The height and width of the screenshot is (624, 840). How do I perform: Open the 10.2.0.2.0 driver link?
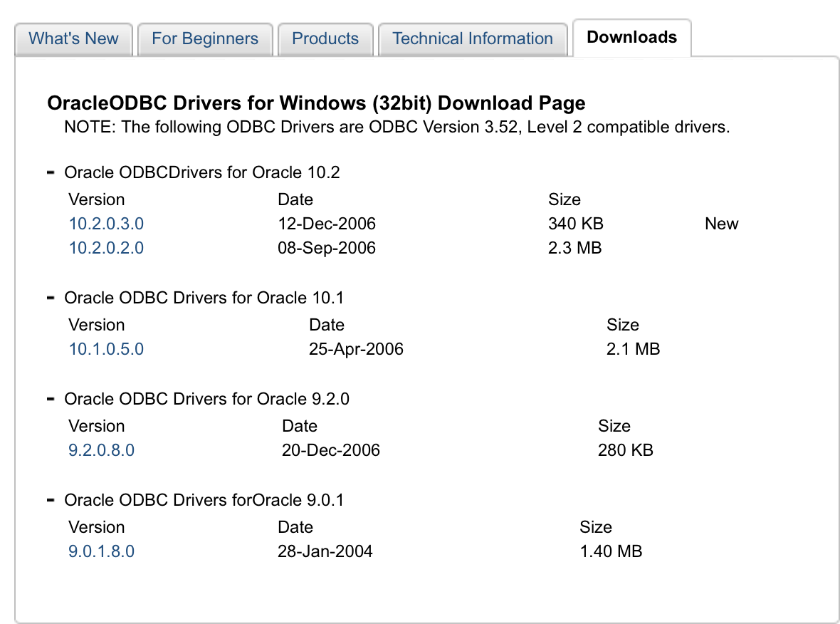click(106, 248)
